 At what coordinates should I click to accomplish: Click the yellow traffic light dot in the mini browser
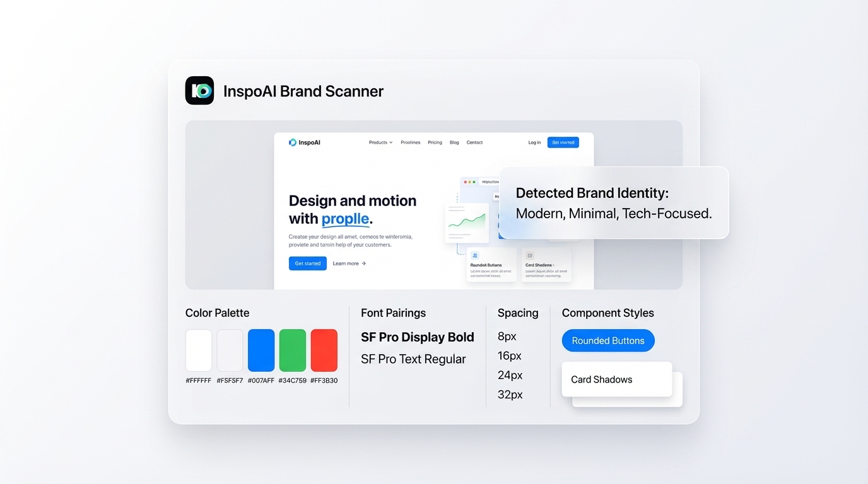tap(469, 181)
